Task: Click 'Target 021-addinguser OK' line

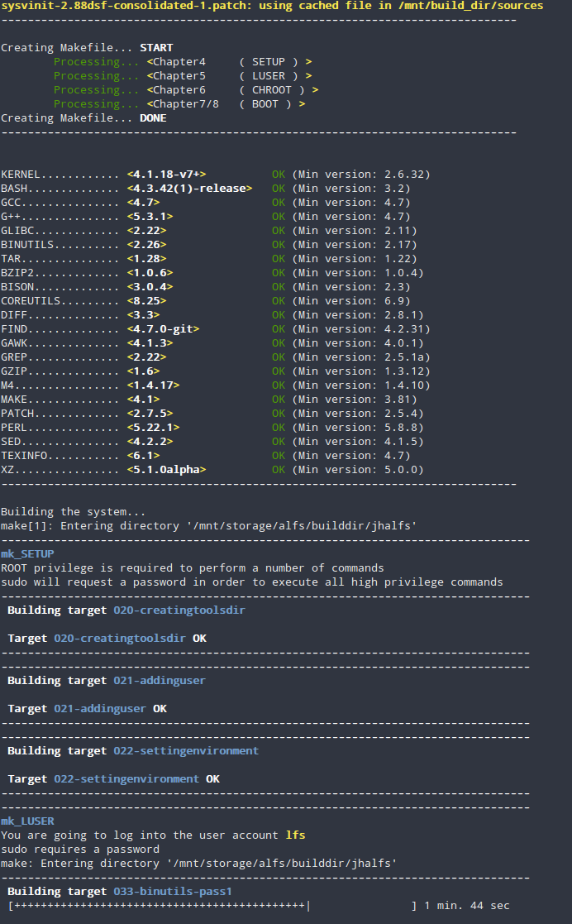Action: (x=87, y=709)
